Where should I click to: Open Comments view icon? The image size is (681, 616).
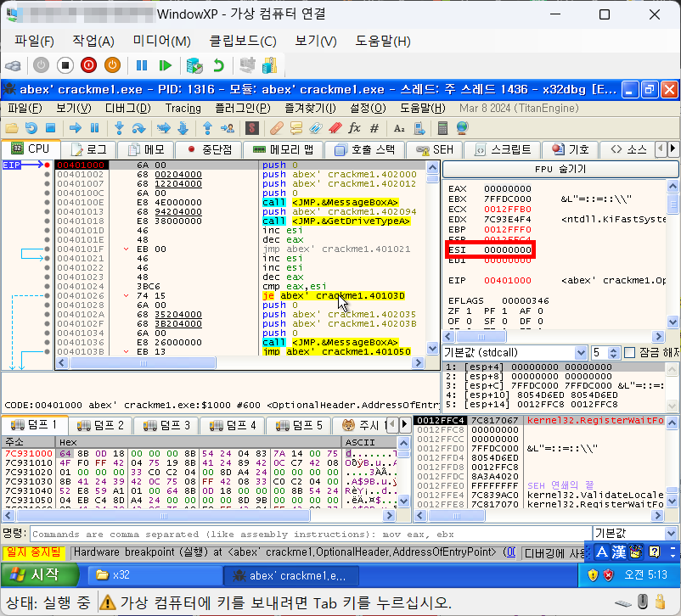coord(296,128)
